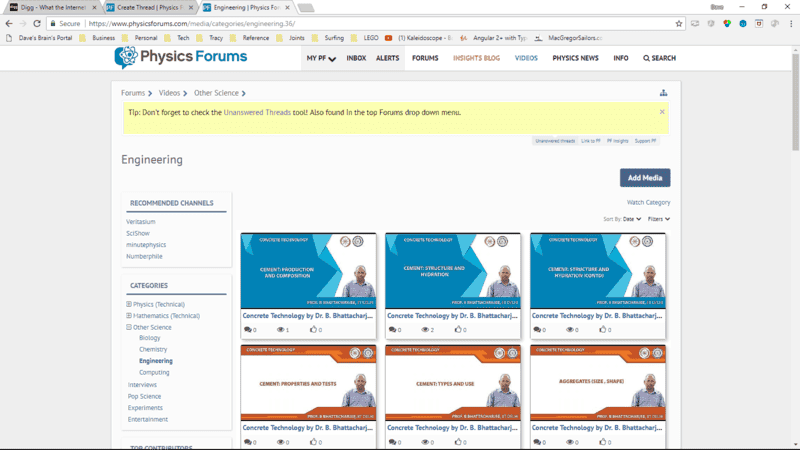This screenshot has height=450, width=800.
Task: Click chevron after Other Science breadcrumb
Action: pos(243,93)
